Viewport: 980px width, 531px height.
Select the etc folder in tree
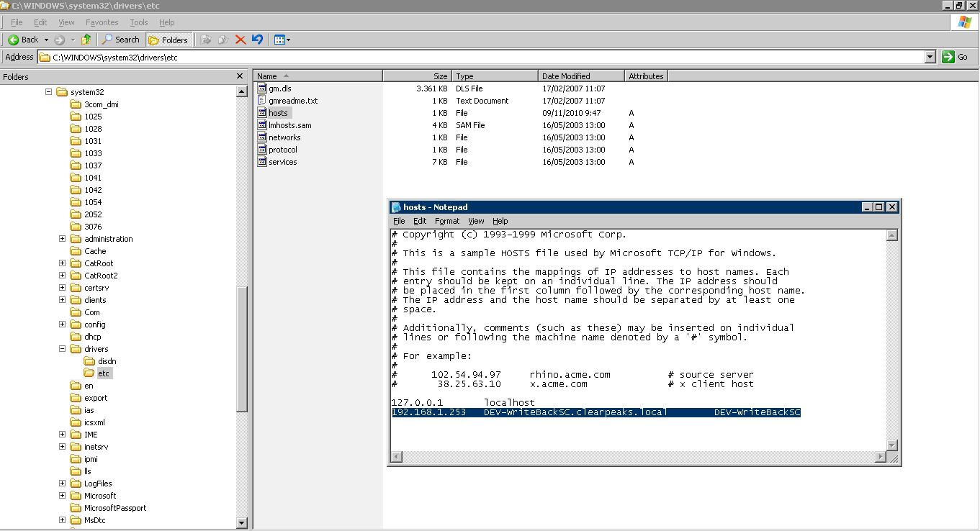[104, 373]
